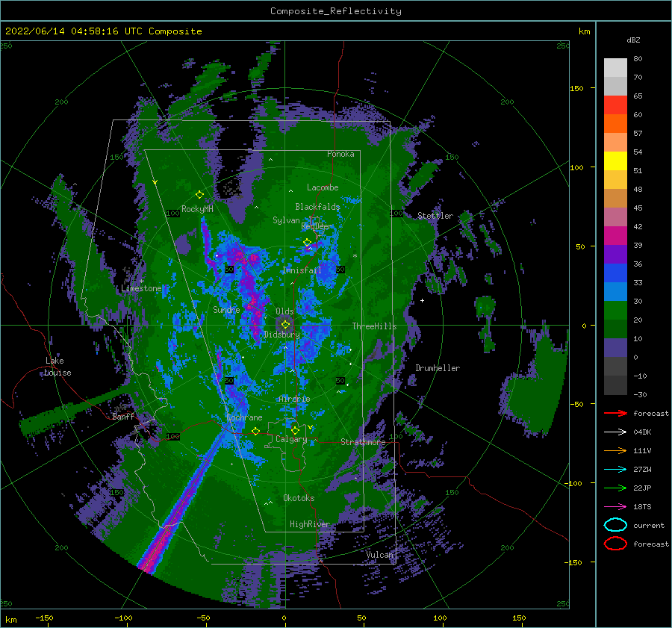
Task: Pick the dark orange 57-60 dBZ swatch
Action: [x=615, y=124]
